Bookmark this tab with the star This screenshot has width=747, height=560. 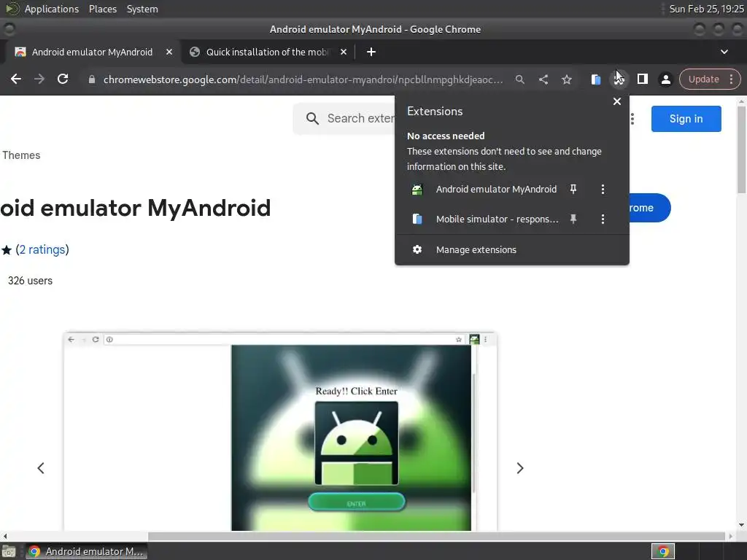(566, 79)
